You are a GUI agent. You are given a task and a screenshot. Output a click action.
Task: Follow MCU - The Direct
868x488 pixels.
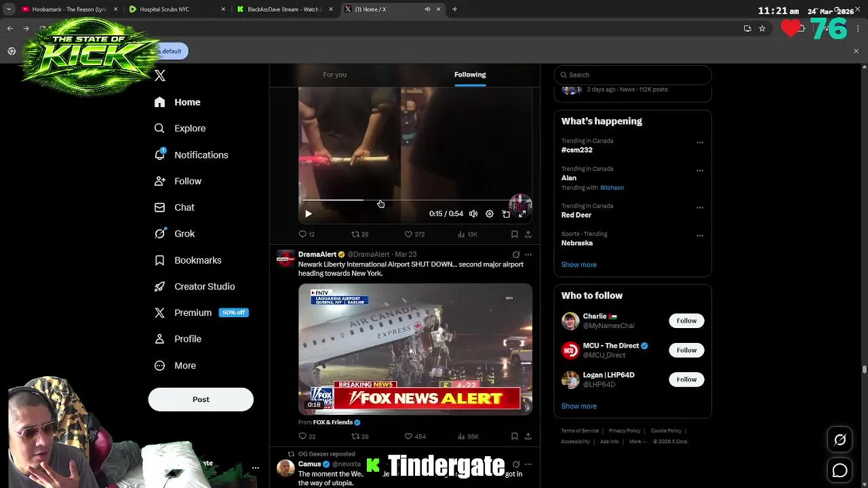(686, 350)
